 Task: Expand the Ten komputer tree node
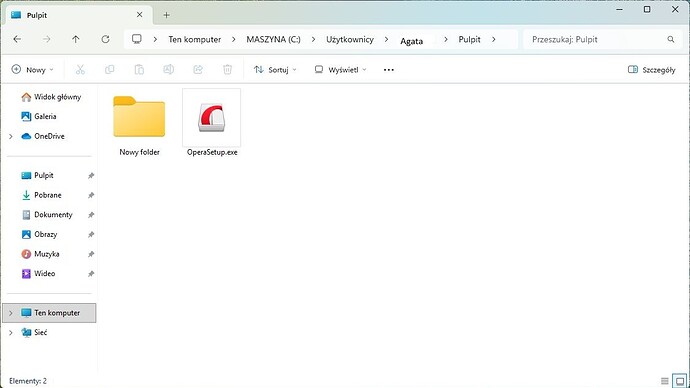[x=11, y=313]
